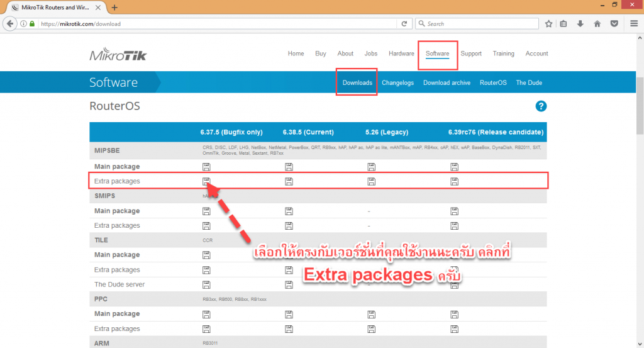Open the Home navigation item

pyautogui.click(x=296, y=53)
